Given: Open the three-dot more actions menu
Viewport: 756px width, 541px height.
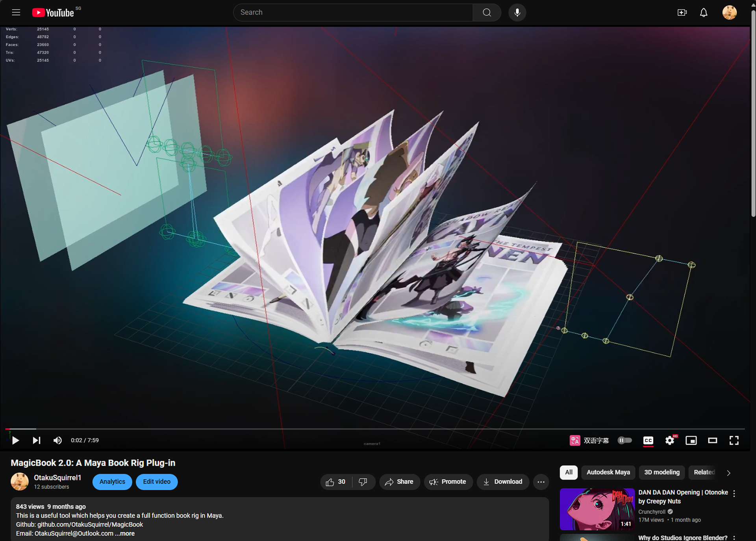Looking at the screenshot, I should pyautogui.click(x=541, y=482).
